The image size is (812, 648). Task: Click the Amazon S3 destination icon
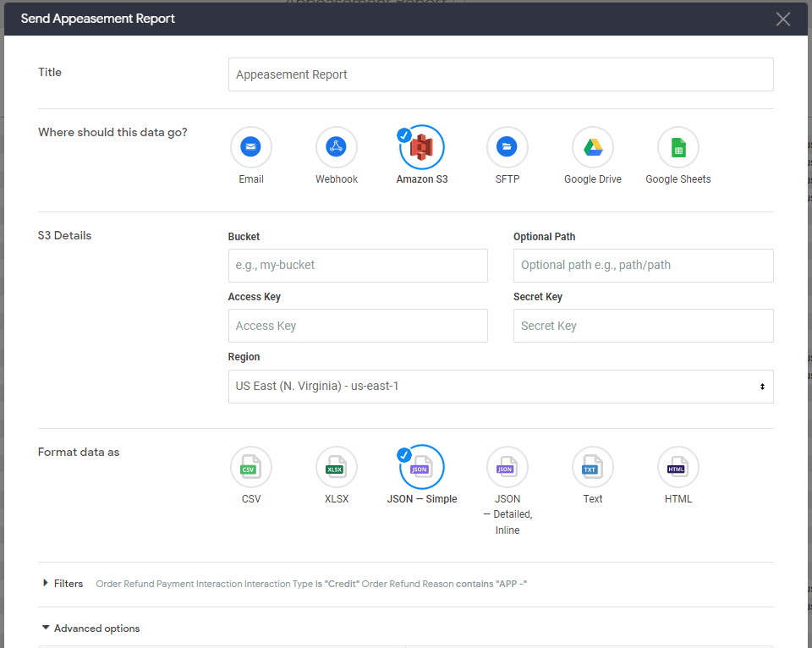pos(421,146)
